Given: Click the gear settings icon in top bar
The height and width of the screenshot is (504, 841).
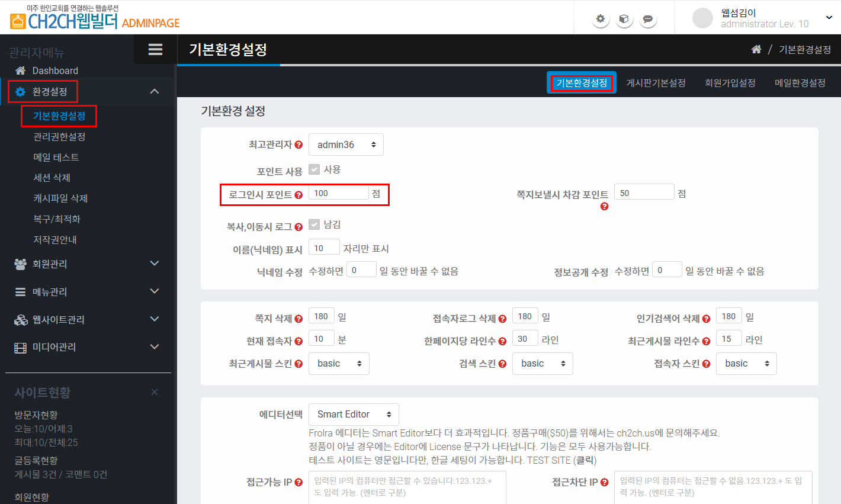Looking at the screenshot, I should [x=601, y=19].
